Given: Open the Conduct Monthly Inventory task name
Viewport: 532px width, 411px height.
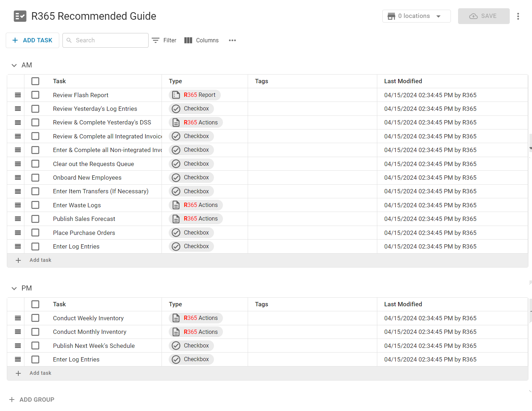Looking at the screenshot, I should coord(90,332).
